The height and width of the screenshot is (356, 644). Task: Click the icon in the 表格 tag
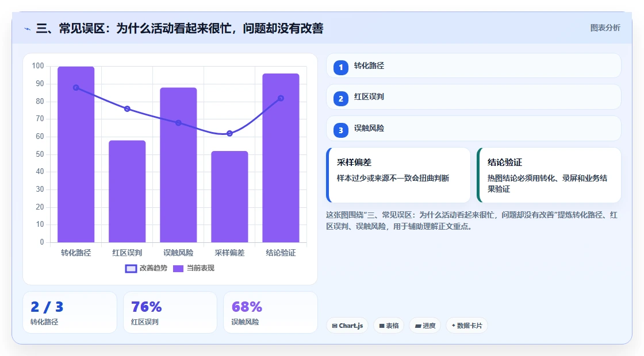(382, 326)
